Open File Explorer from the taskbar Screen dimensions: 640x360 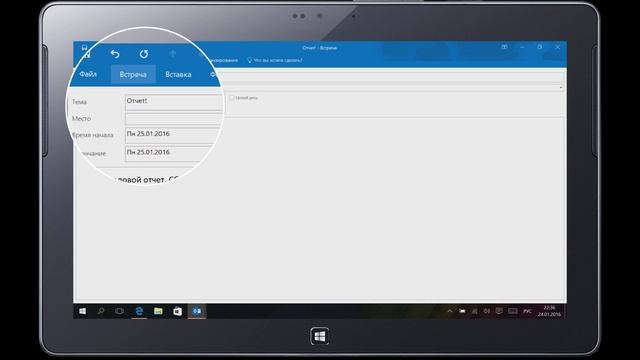[x=158, y=311]
